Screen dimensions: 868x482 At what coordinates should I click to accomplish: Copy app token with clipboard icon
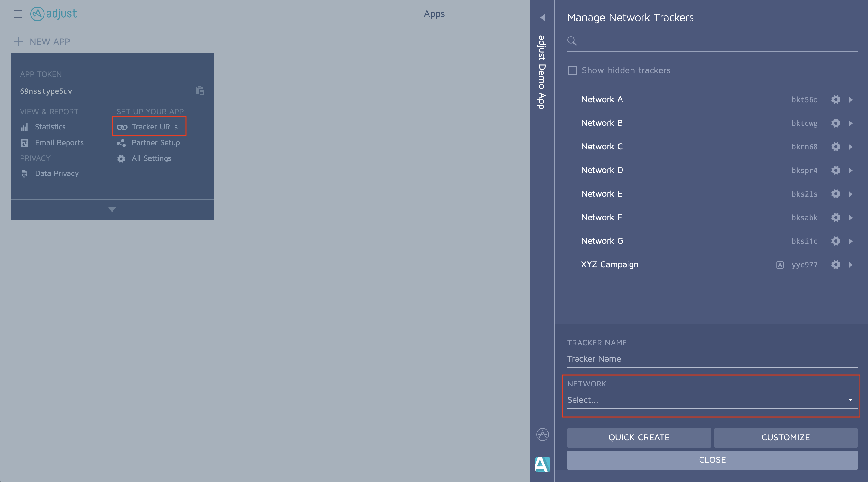point(200,91)
